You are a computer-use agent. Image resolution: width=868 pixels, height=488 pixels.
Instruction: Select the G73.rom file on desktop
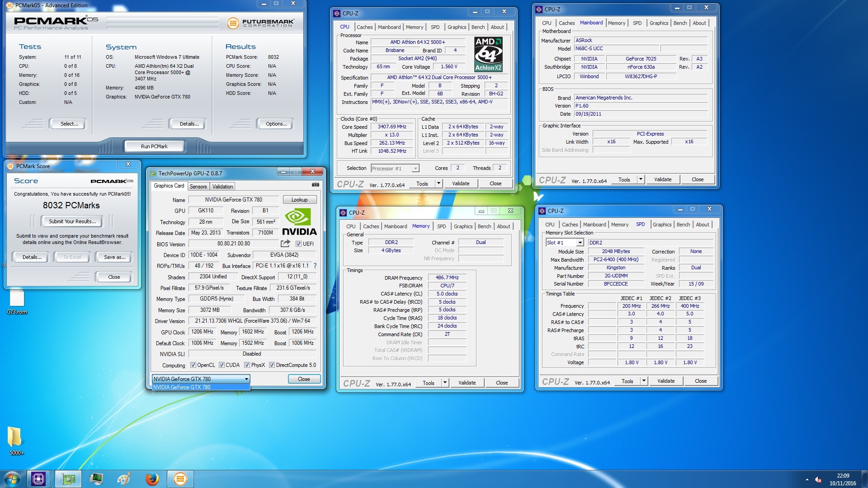17,301
